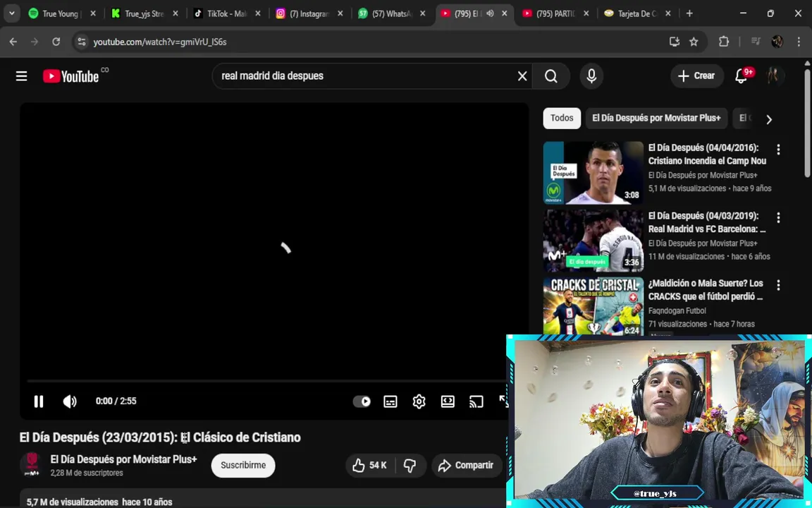
Task: Subscribe using the Suscribirme button
Action: click(243, 466)
